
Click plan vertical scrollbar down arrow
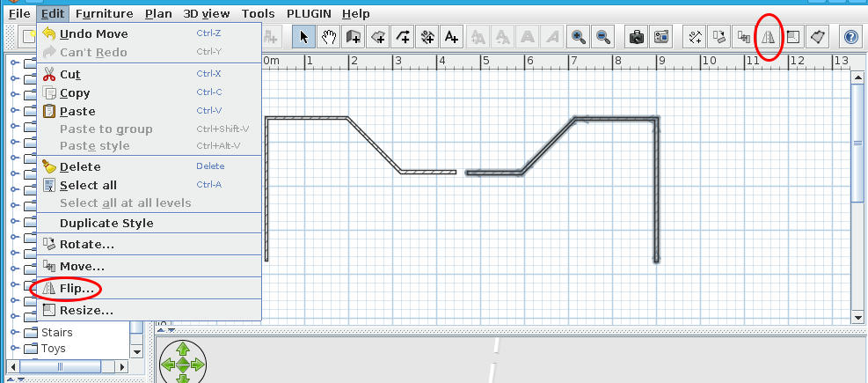858,318
